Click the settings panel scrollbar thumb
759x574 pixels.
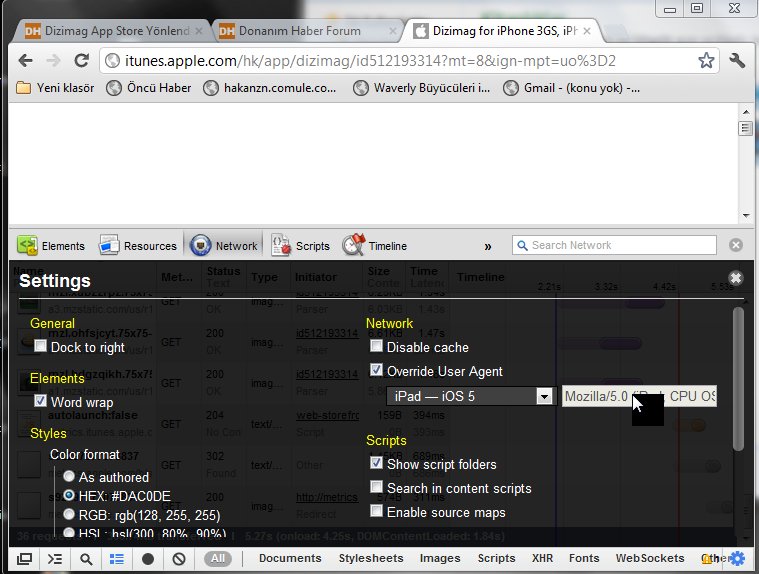click(x=738, y=379)
